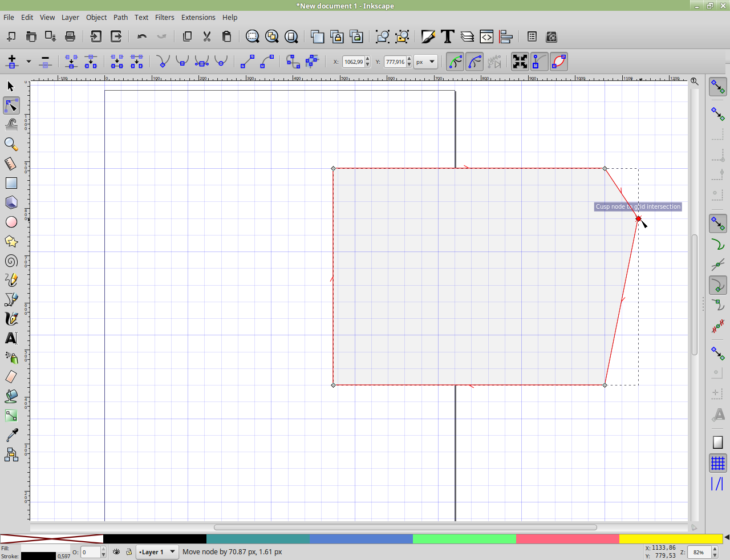This screenshot has height=560, width=730.
Task: Click the Undo button
Action: 142,36
